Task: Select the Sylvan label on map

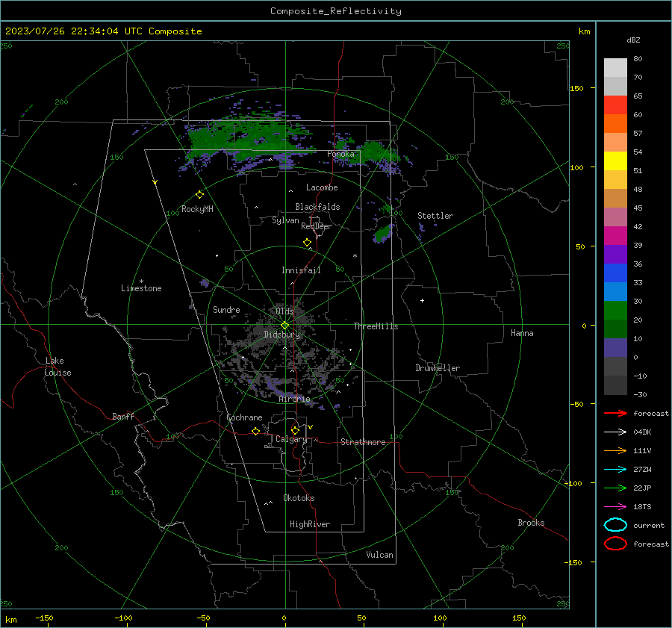Action: (285, 220)
